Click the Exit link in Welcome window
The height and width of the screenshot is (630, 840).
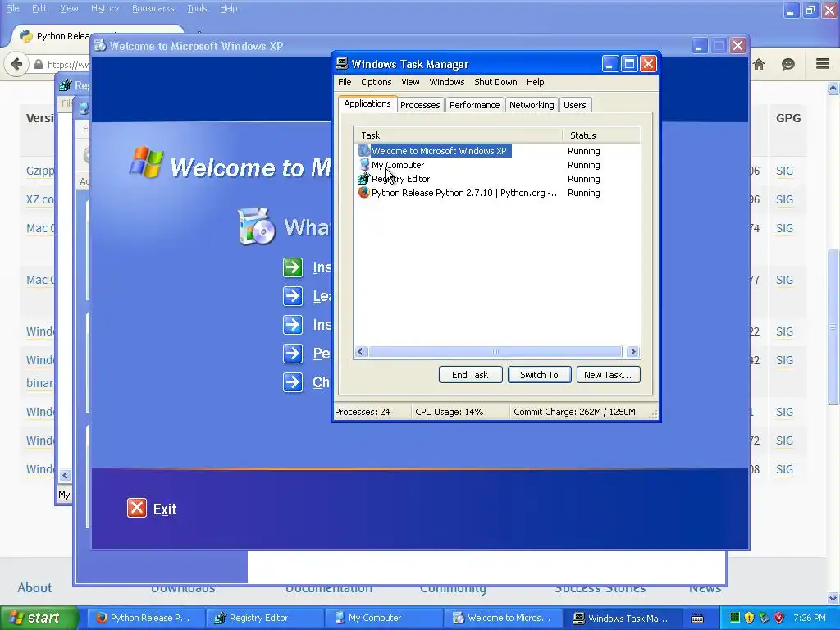tap(165, 509)
